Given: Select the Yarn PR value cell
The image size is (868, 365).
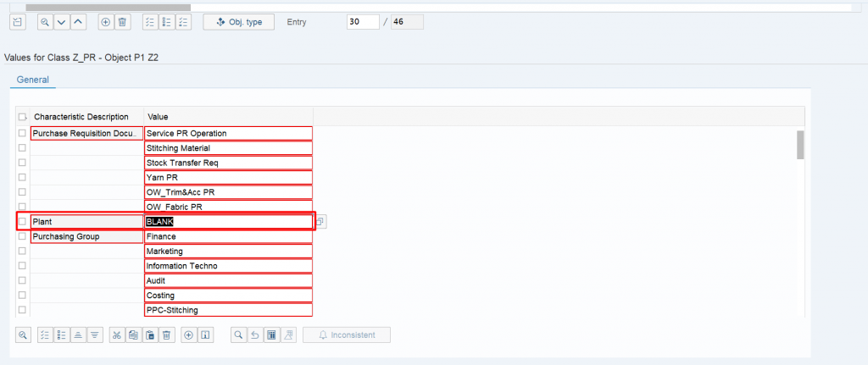Looking at the screenshot, I should pyautogui.click(x=229, y=178).
